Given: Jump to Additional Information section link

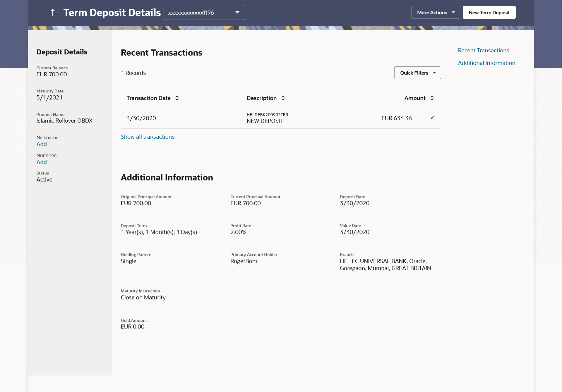Looking at the screenshot, I should 486,63.
